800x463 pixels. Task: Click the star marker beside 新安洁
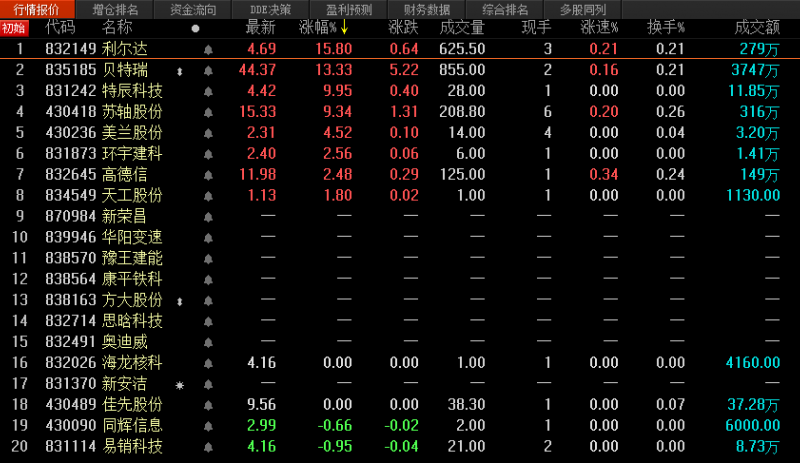pyautogui.click(x=180, y=385)
